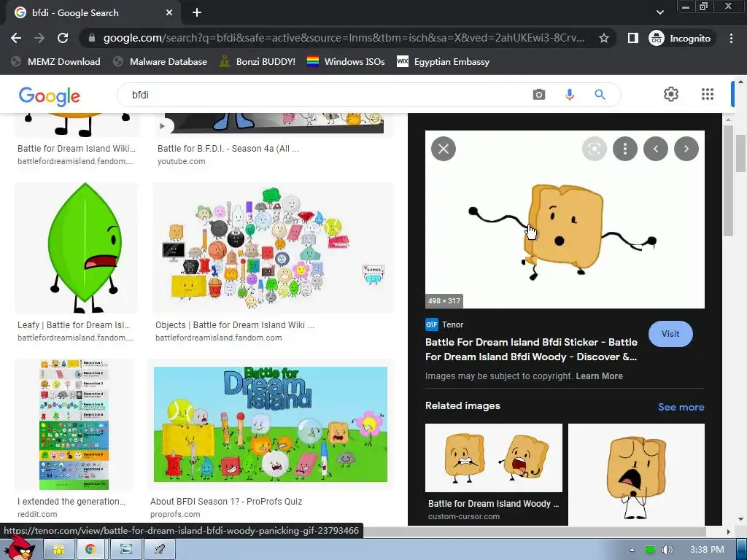Image resolution: width=747 pixels, height=560 pixels.
Task: Show hidden system tray icons
Action: (632, 550)
